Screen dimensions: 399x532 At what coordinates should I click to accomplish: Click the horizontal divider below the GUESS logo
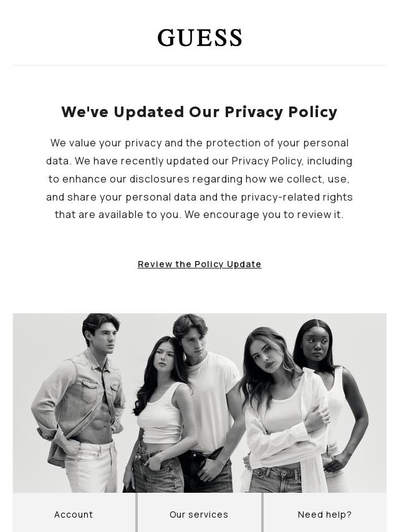pyautogui.click(x=199, y=65)
